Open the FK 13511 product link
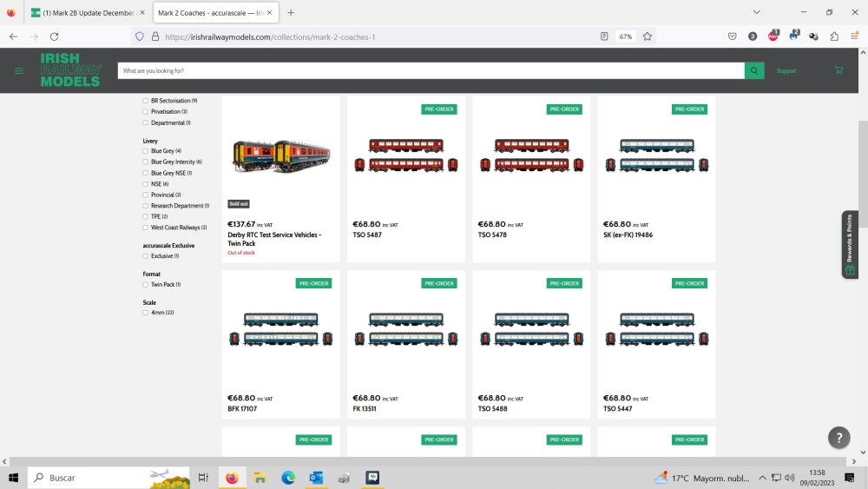Image resolution: width=868 pixels, height=489 pixels. 365,409
